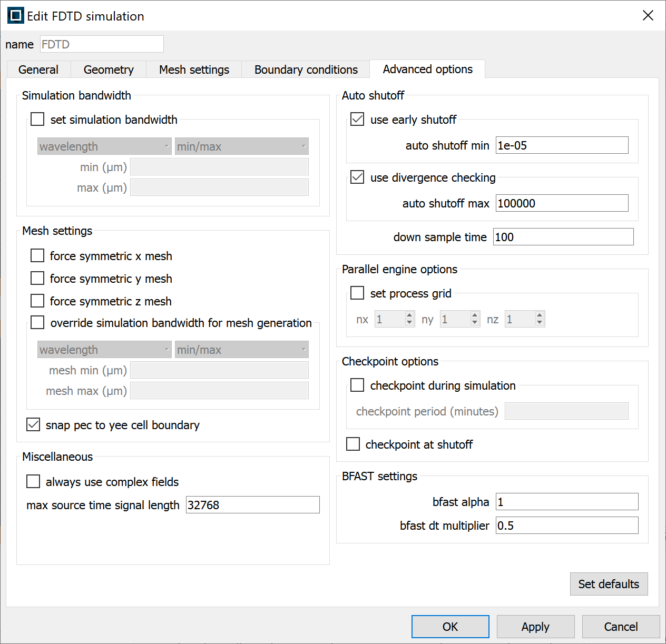The image size is (666, 644).
Task: Toggle force symmetric x mesh
Action: click(37, 256)
